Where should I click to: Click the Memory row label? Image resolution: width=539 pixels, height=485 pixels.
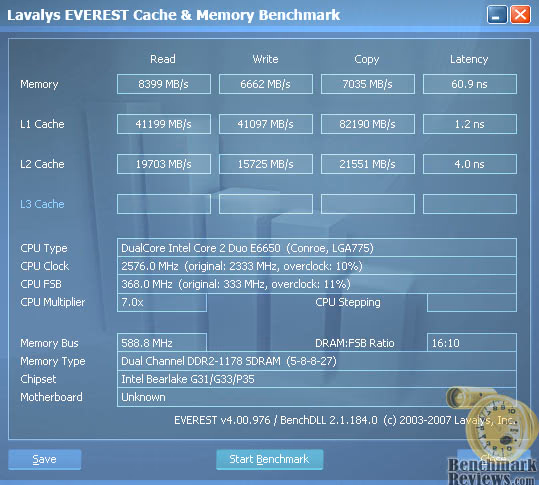coord(39,84)
